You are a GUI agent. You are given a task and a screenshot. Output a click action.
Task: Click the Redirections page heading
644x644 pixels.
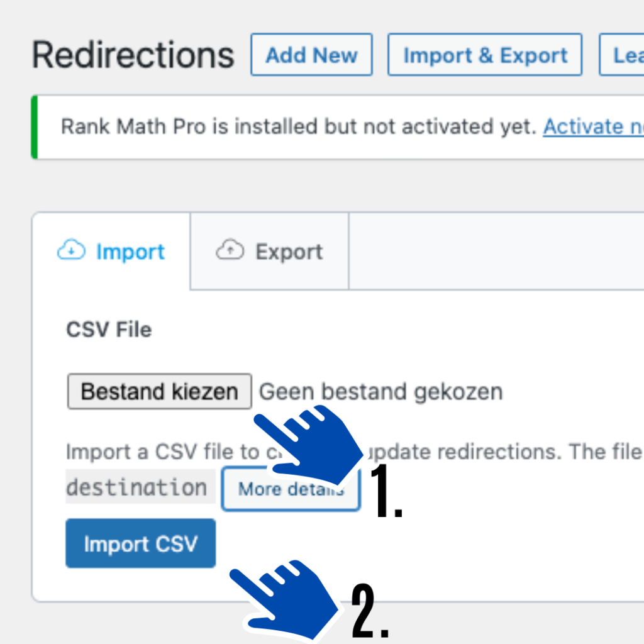tap(132, 55)
